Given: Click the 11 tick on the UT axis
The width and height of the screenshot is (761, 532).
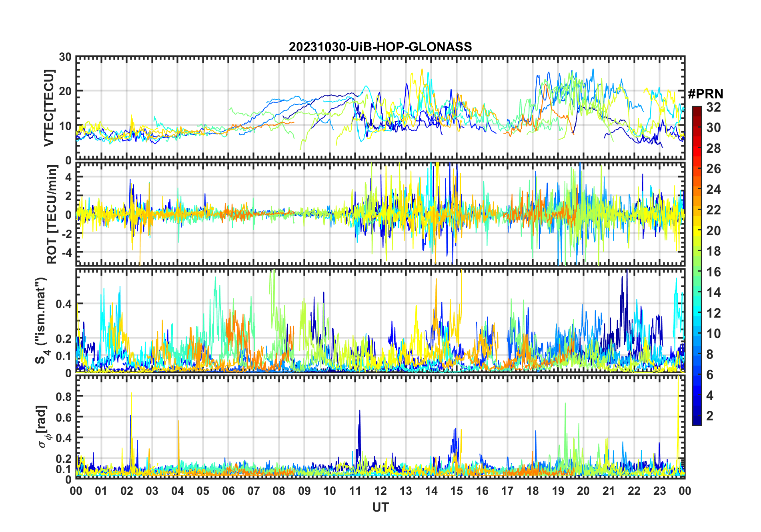Looking at the screenshot, I should (355, 491).
